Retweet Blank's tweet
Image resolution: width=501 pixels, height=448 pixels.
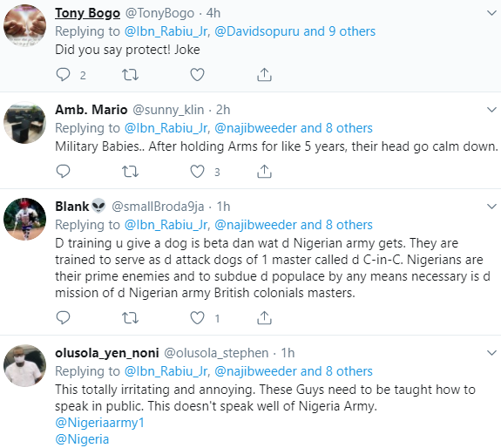coord(130,318)
